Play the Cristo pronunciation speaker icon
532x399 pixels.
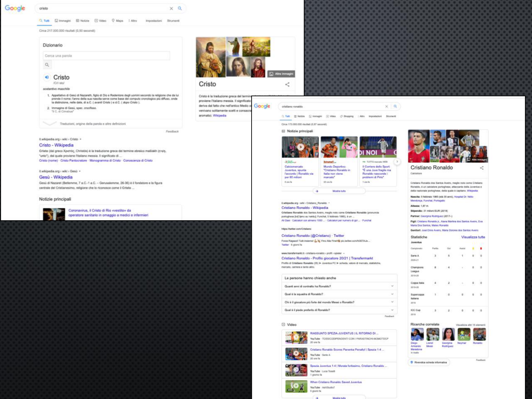click(47, 77)
